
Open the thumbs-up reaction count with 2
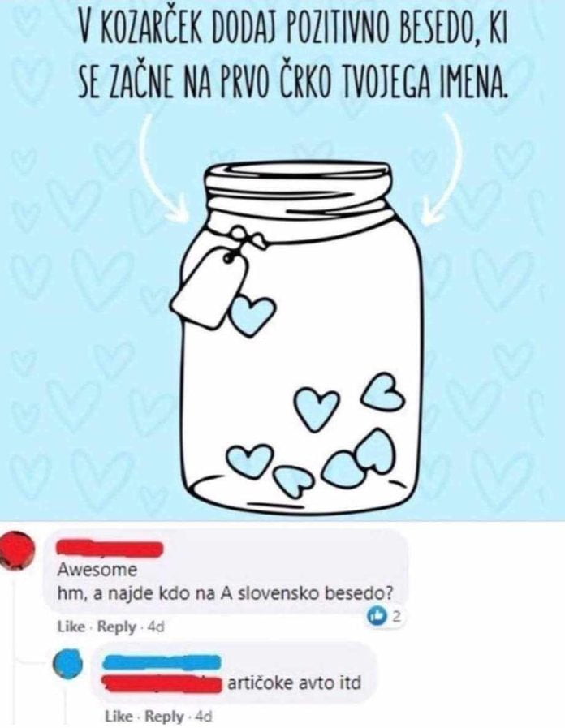(x=384, y=616)
